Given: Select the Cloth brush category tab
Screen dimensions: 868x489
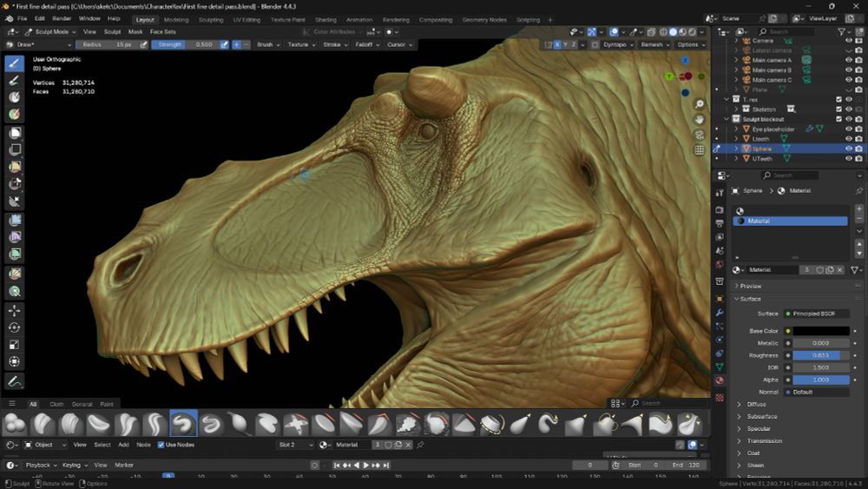Looking at the screenshot, I should click(x=56, y=404).
